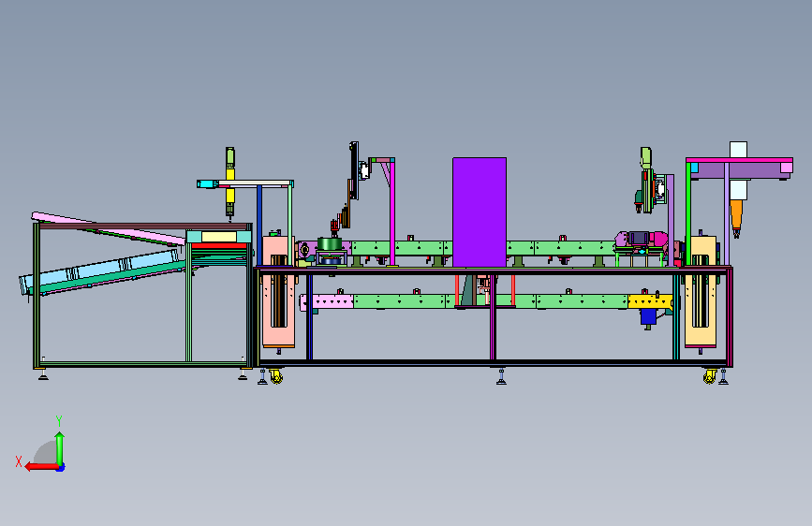Select the left yellow caster wheel of the main frame
The width and height of the screenshot is (812, 526).
point(276,377)
